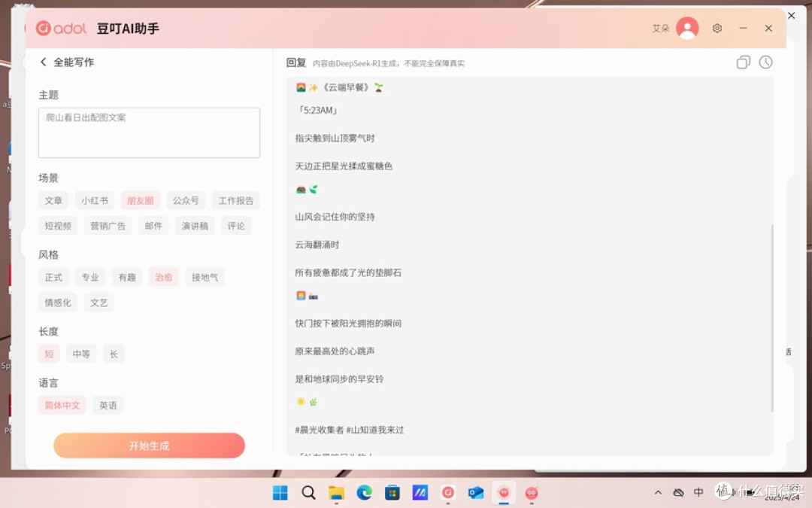The height and width of the screenshot is (508, 812).
Task: Click the reply panel scrollbar
Action: pos(771,318)
